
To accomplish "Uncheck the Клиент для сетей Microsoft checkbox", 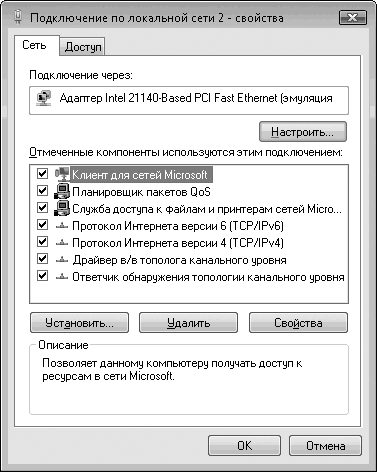I will pos(42,174).
